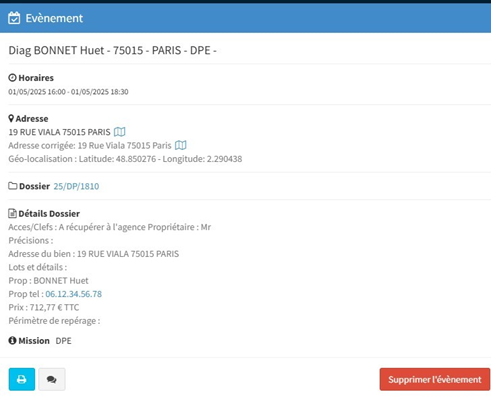Click the Géo-localisation coordinates line
Viewport: 491px width, 398px height.
(x=125, y=159)
